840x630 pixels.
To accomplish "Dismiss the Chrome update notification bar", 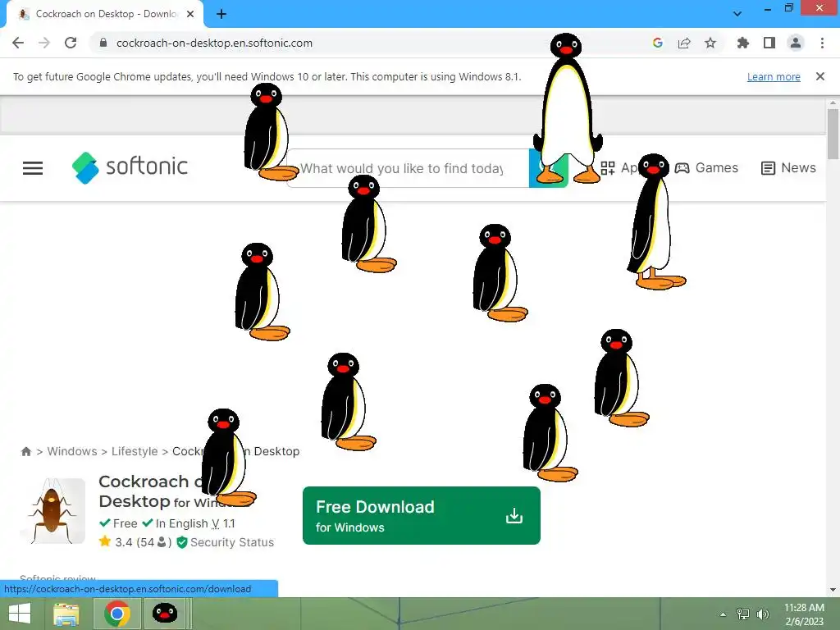I will pos(820,76).
